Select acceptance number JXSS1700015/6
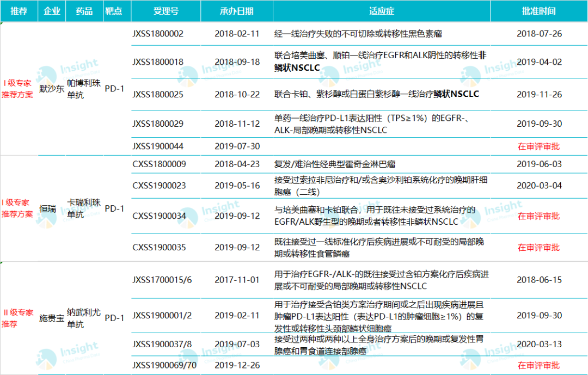Image resolution: width=588 pixels, height=375 pixels. pyautogui.click(x=162, y=280)
